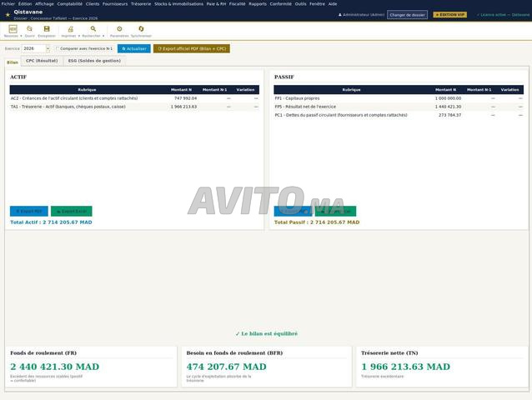Open the Fiscalité menu
Screen dimensions: 532x400
pyautogui.click(x=237, y=3)
